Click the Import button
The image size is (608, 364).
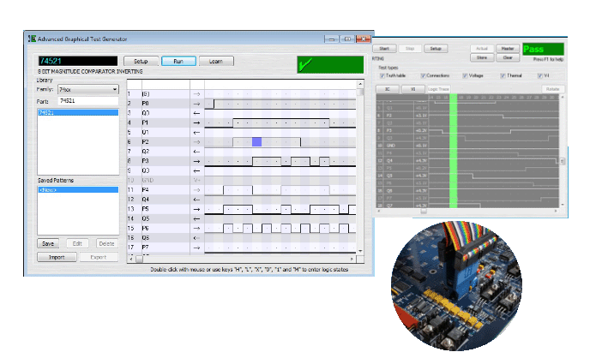[x=57, y=256]
